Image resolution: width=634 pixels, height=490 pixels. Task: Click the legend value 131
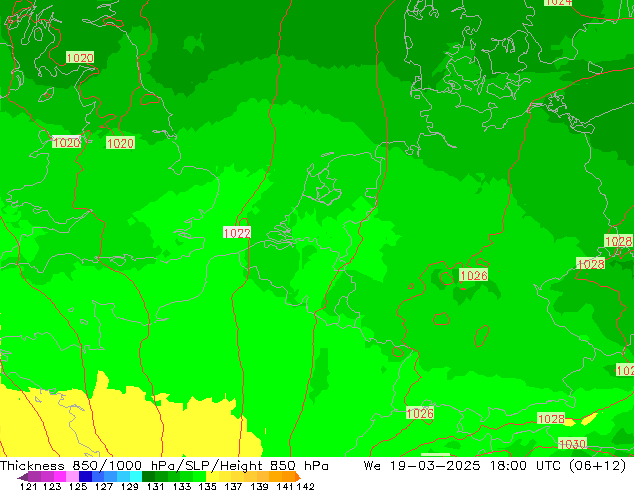pos(155,486)
